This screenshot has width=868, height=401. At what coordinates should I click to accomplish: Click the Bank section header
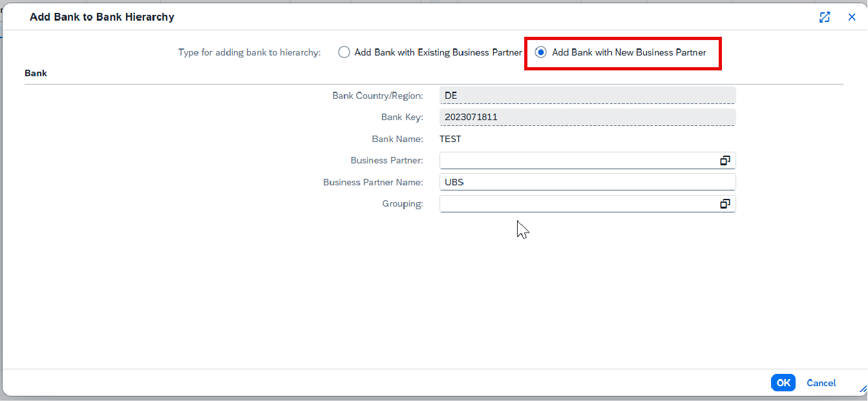36,73
